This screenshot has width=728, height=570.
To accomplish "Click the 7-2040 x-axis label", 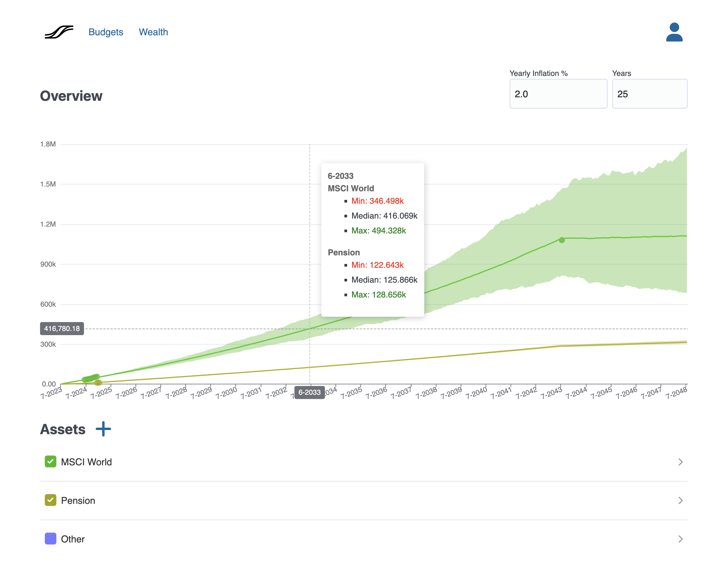I will (476, 393).
